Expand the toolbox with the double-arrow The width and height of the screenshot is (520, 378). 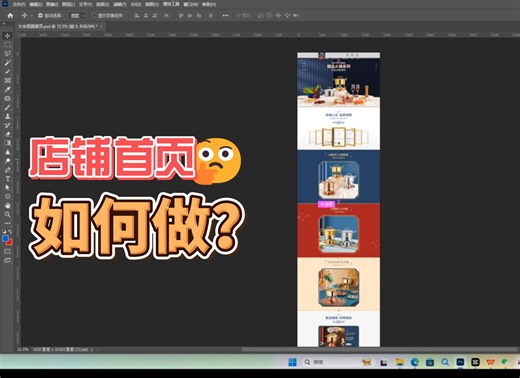click(x=4, y=24)
